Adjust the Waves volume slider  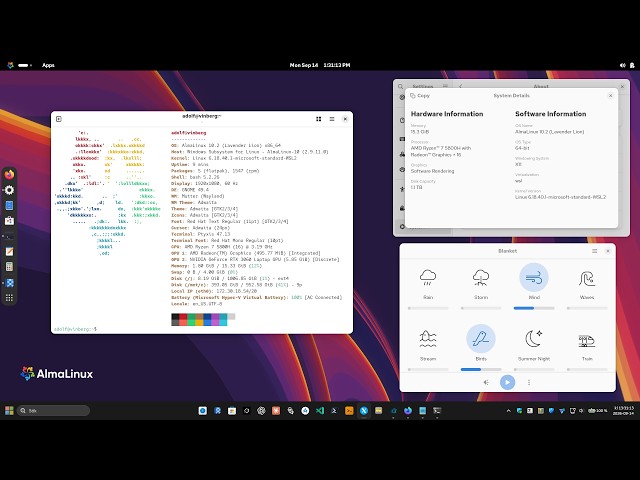tap(587, 308)
